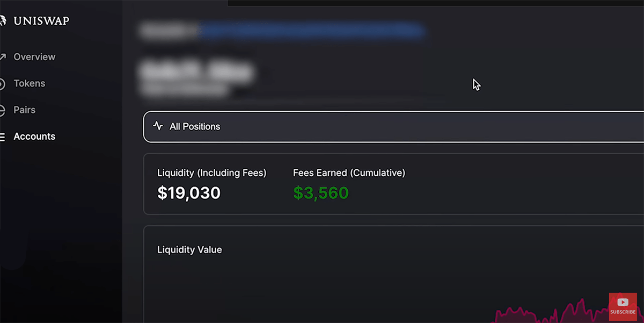Click the Liquidity (Including Fees) label

pyautogui.click(x=211, y=173)
